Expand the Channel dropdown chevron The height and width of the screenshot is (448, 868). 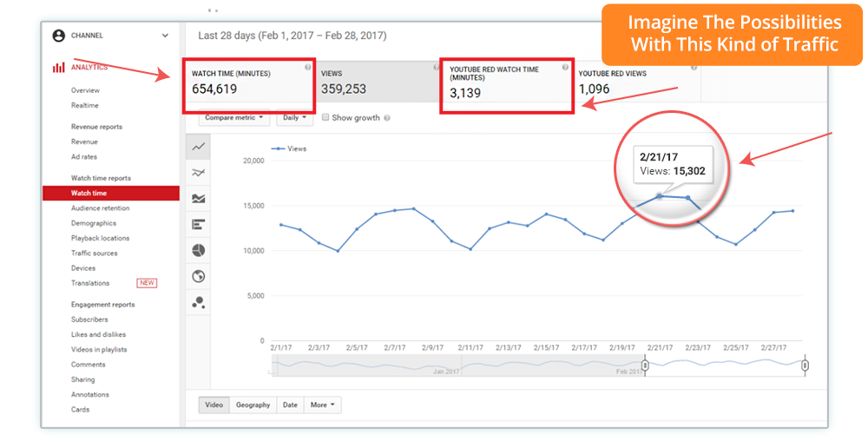(165, 36)
